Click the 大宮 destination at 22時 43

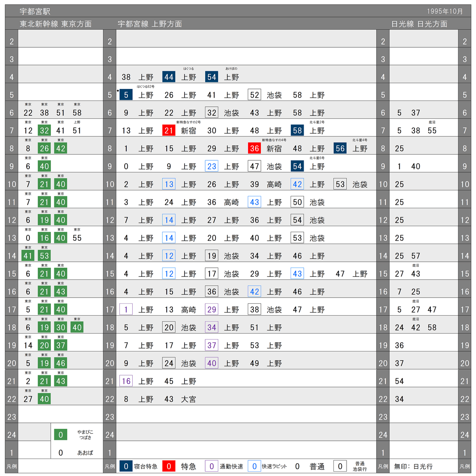(x=189, y=399)
